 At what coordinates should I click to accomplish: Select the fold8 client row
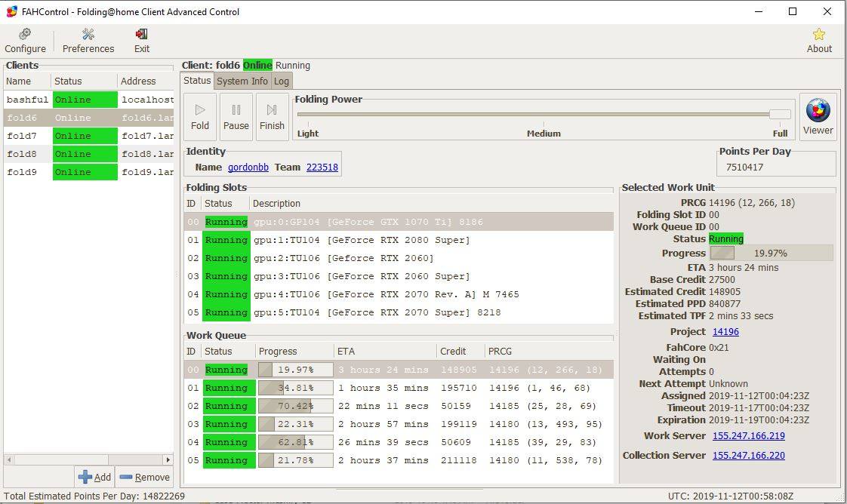click(88, 154)
